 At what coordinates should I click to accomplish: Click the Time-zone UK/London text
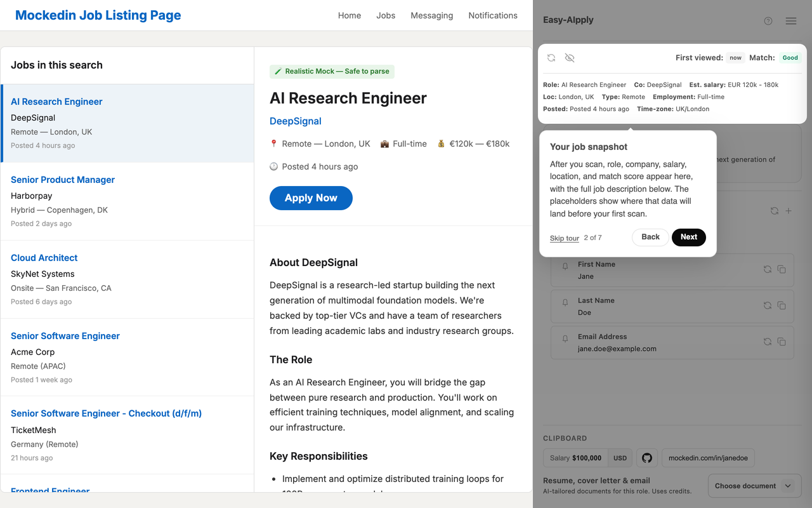point(673,109)
